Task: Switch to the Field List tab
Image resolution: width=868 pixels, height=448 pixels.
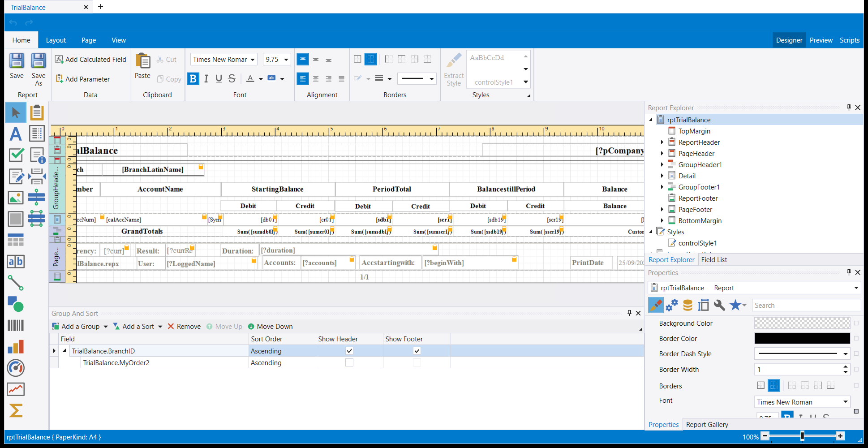Action: pos(714,260)
